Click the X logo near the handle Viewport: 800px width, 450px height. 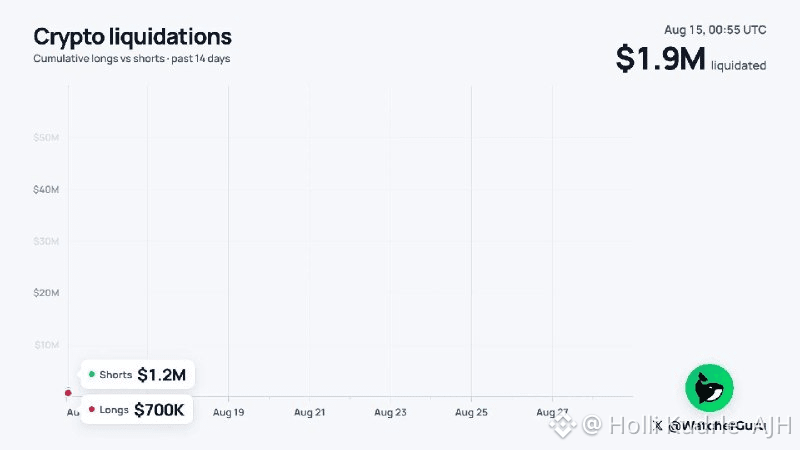tap(658, 425)
